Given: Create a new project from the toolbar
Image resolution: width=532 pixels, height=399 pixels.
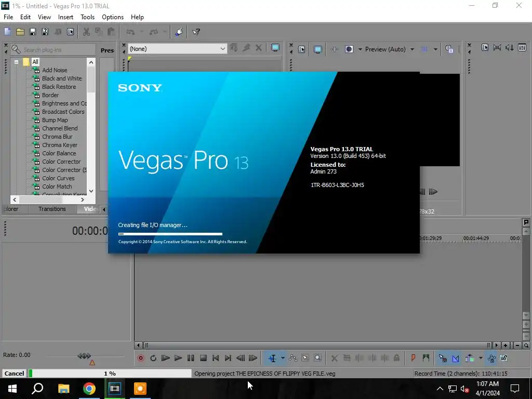Looking at the screenshot, I should 7,32.
